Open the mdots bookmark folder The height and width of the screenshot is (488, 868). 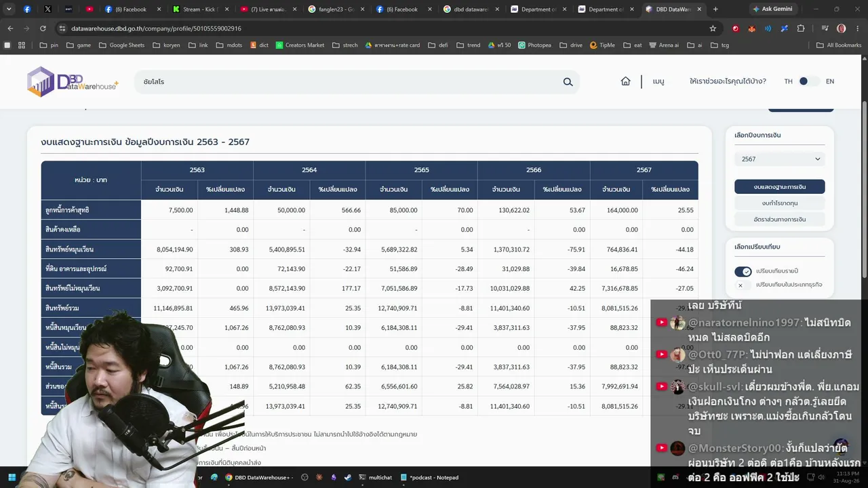229,45
